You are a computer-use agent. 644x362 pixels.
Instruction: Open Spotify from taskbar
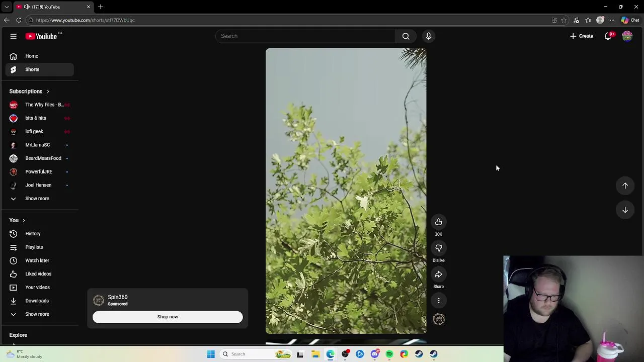(x=389, y=354)
